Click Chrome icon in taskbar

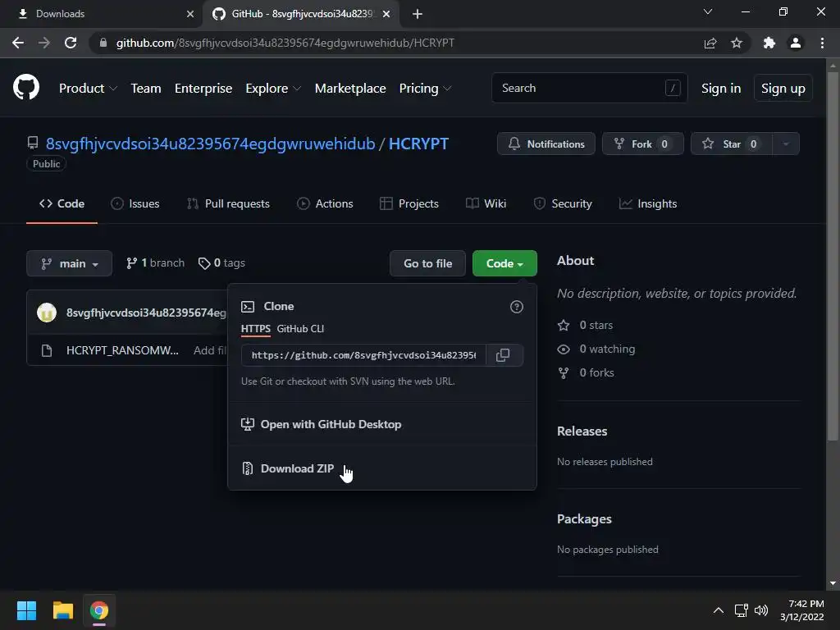coord(99,610)
